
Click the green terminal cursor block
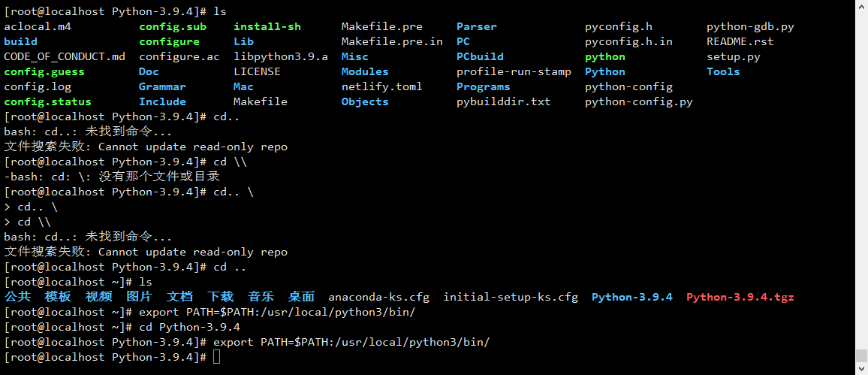[x=216, y=357]
